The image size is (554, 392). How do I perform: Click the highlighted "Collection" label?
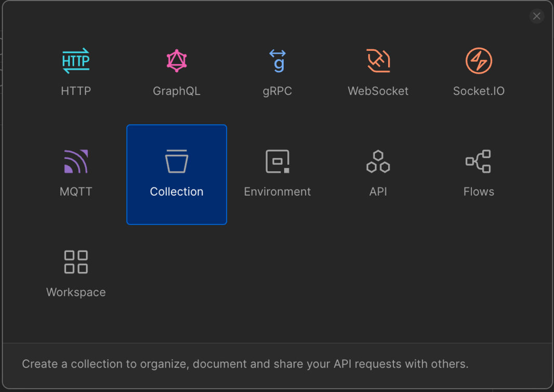click(177, 192)
